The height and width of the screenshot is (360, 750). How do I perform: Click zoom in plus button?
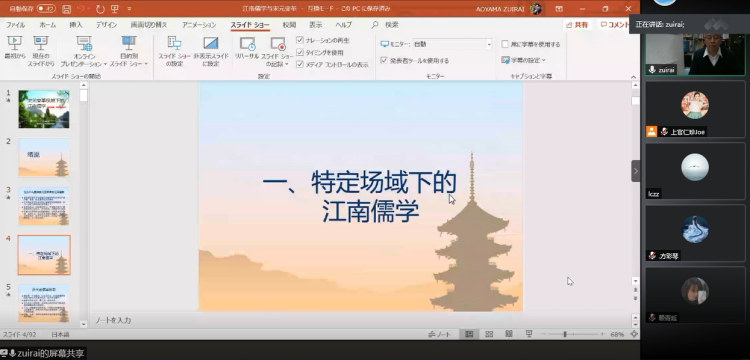[x=603, y=334]
